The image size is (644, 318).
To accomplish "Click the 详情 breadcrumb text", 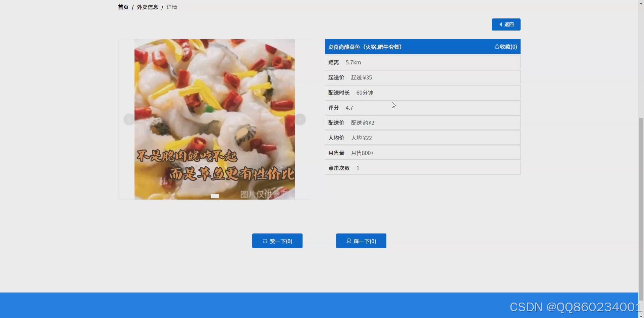I will pos(172,7).
